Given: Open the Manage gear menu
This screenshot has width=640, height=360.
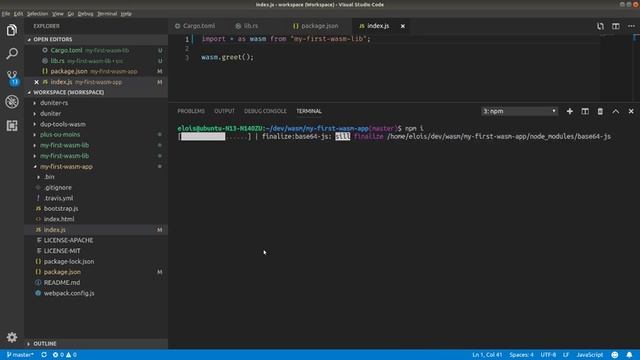Looking at the screenshot, I should [12, 337].
